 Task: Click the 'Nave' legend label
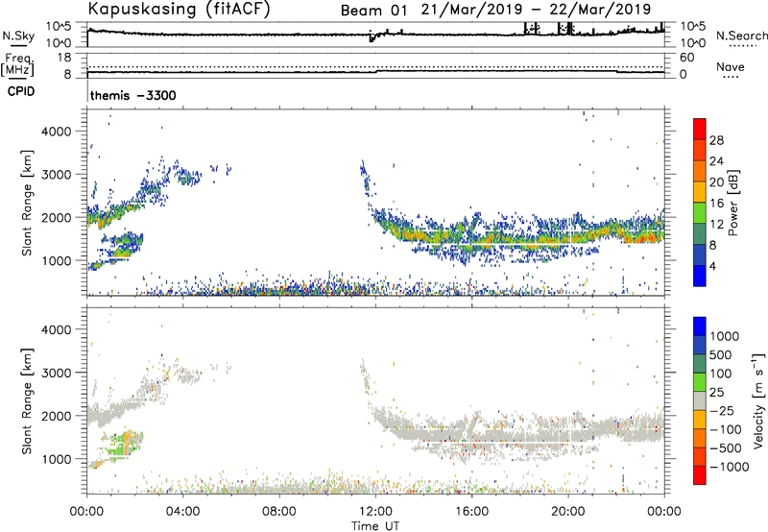coord(730,67)
